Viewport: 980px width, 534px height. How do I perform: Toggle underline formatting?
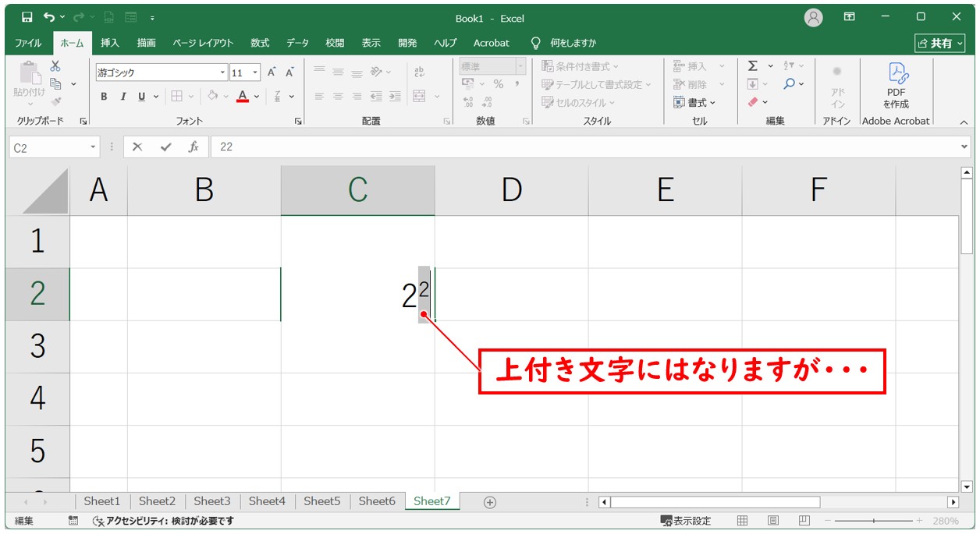(x=141, y=97)
